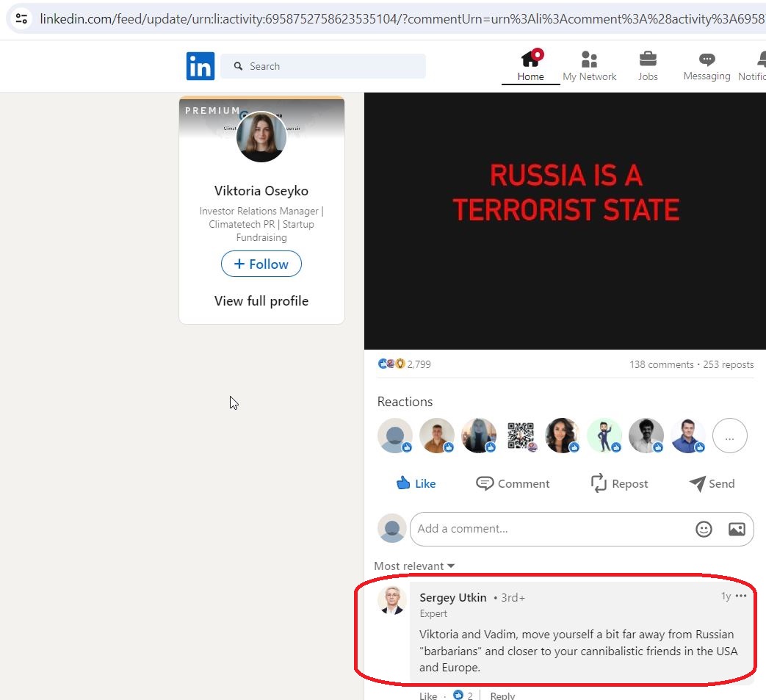This screenshot has width=766, height=700.
Task: Open the Jobs tab
Action: (648, 66)
